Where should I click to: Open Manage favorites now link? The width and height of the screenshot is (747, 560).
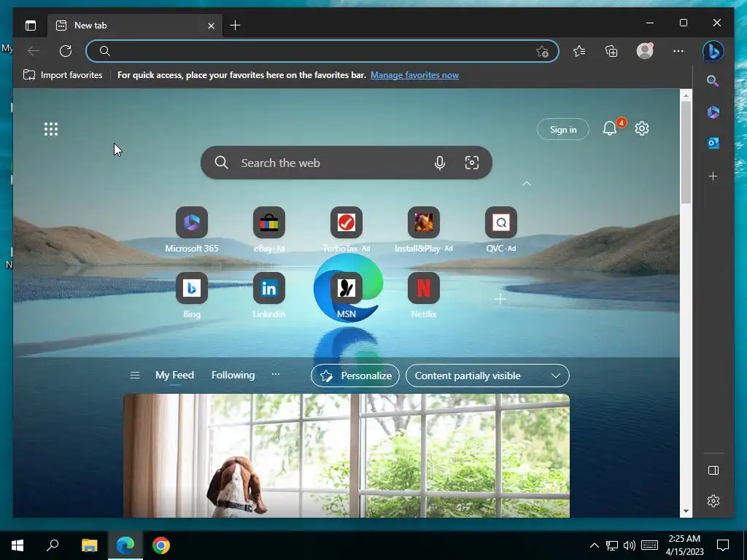pyautogui.click(x=414, y=75)
